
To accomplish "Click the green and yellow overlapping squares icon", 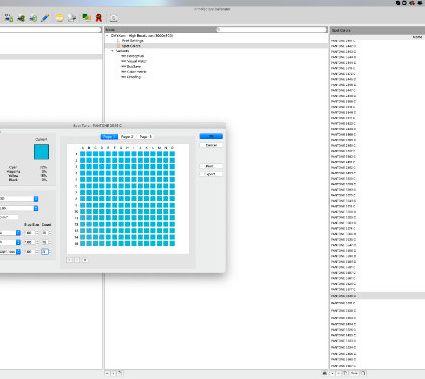I will [86, 17].
